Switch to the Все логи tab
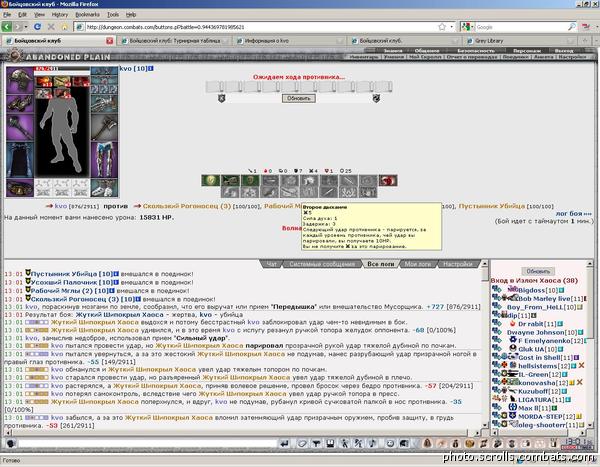 pyautogui.click(x=380, y=264)
